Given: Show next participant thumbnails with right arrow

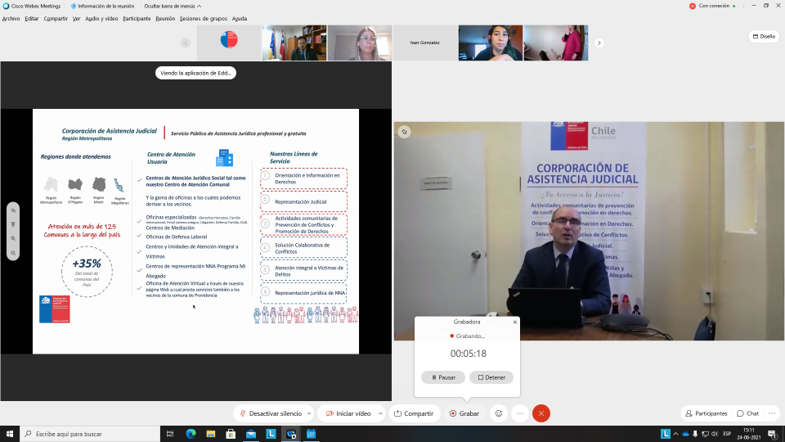Looking at the screenshot, I should pyautogui.click(x=599, y=43).
